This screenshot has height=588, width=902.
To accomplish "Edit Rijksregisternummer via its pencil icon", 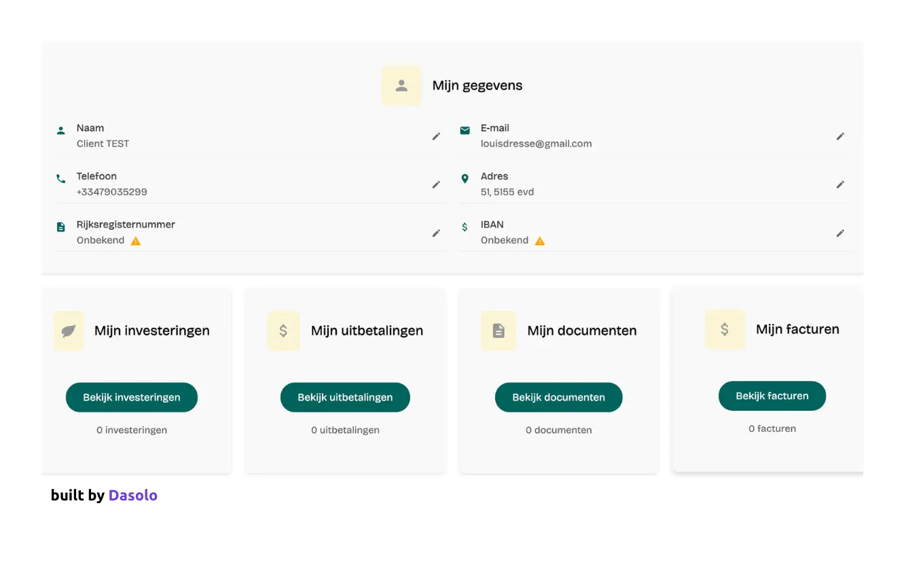I will click(x=436, y=233).
